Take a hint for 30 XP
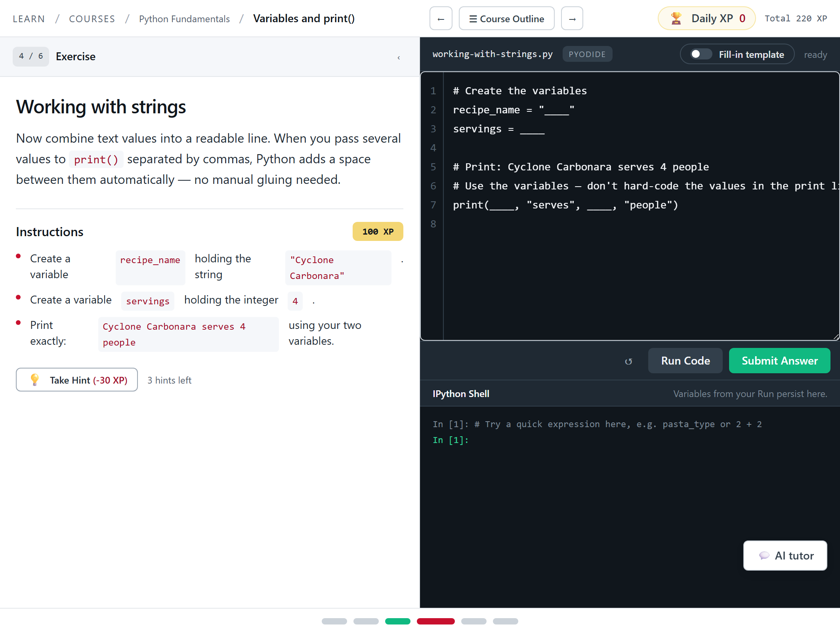The width and height of the screenshot is (840, 634). pyautogui.click(x=77, y=380)
